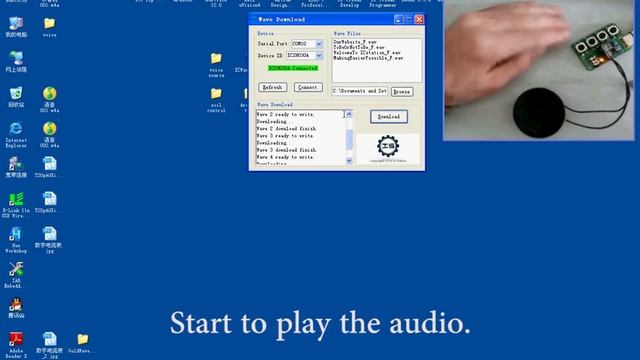Click the download log scrollbar thumb
Image resolution: width=640 pixels, height=360 pixels.
point(349,140)
